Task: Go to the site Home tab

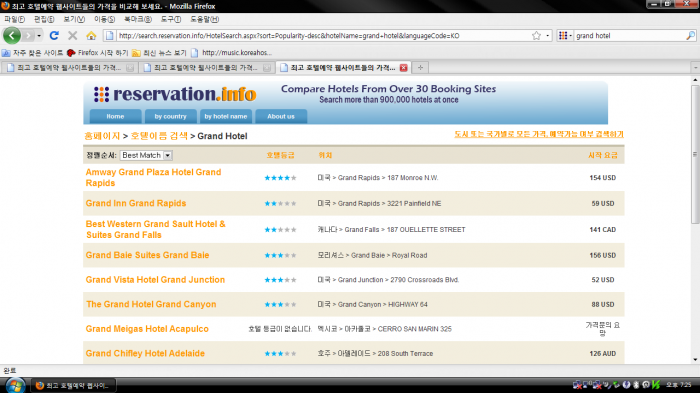Action: point(115,116)
